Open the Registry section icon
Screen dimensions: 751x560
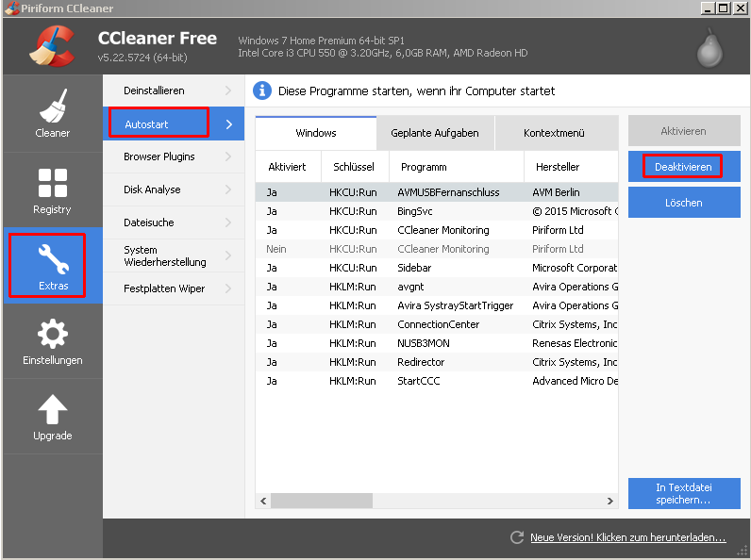click(x=53, y=183)
